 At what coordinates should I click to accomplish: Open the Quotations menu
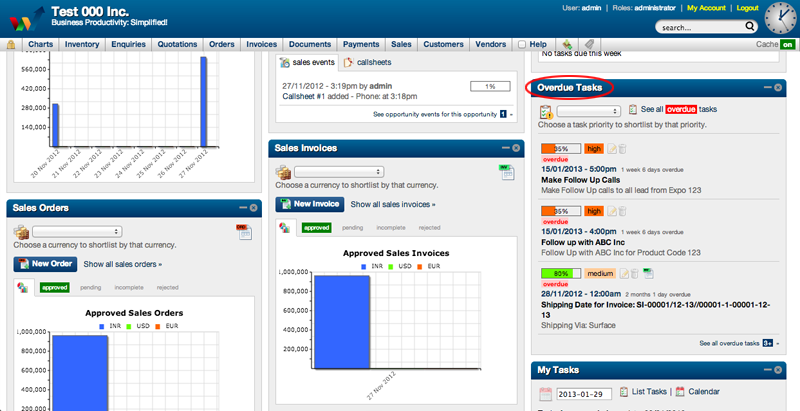(x=175, y=45)
